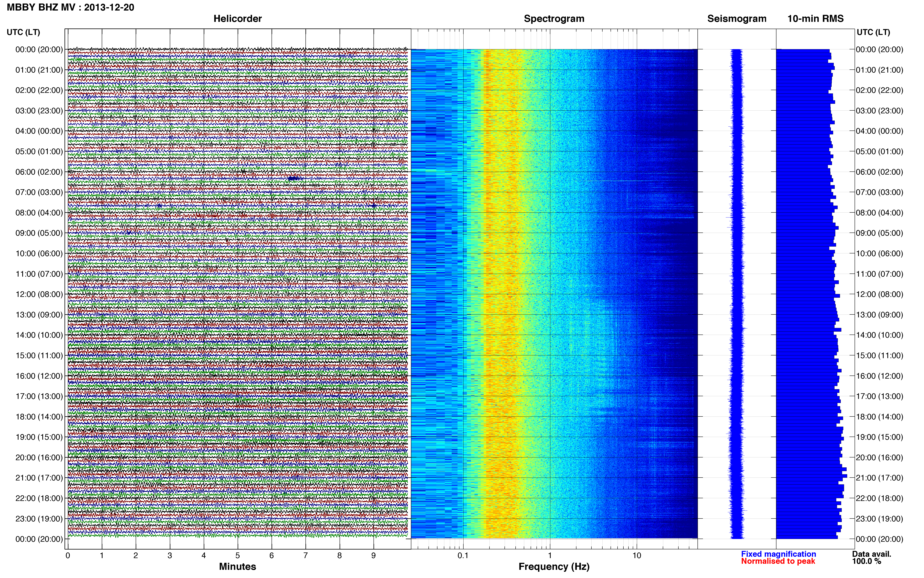Click the 'Minutes' axis title
924x578 pixels.
point(237,566)
